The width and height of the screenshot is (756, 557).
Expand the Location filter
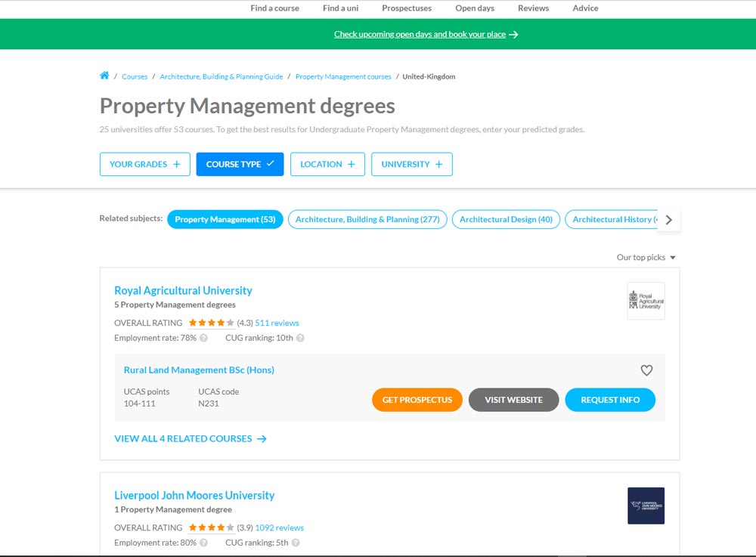click(x=327, y=164)
